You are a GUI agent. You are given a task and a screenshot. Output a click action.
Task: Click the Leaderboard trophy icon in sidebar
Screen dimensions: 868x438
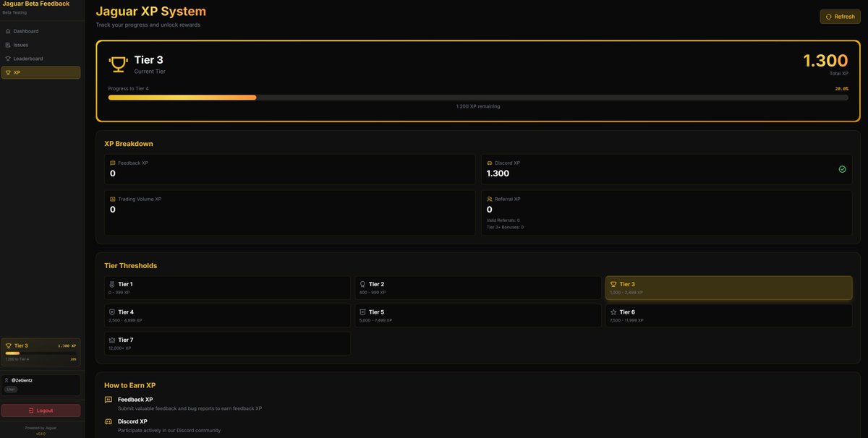[8, 59]
